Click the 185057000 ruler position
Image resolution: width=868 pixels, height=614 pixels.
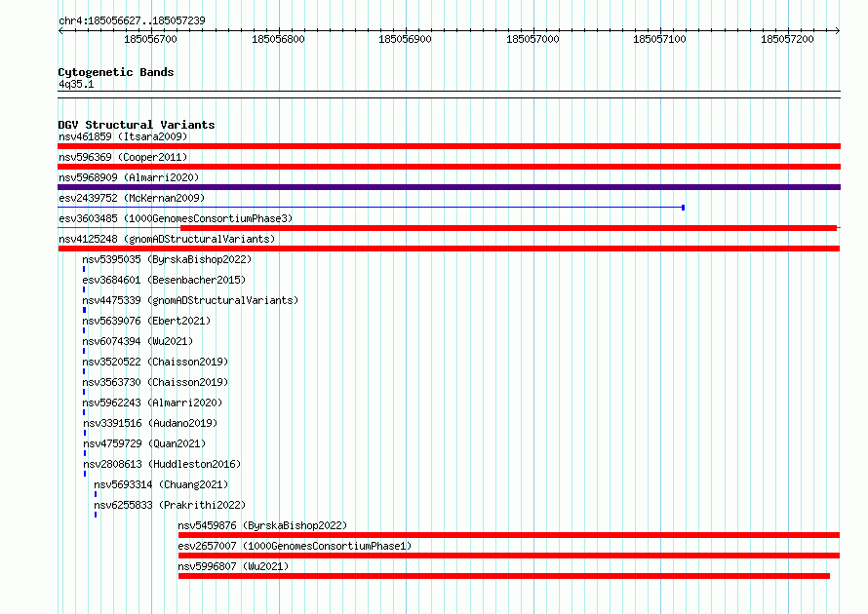533,39
